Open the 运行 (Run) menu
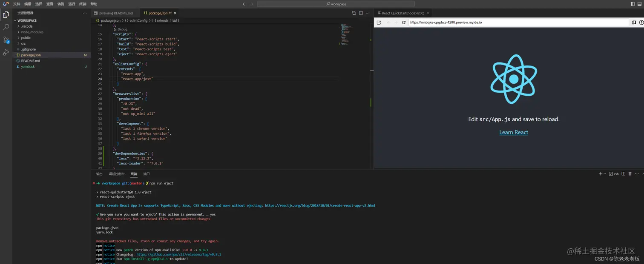This screenshot has height=264, width=644. tap(72, 4)
